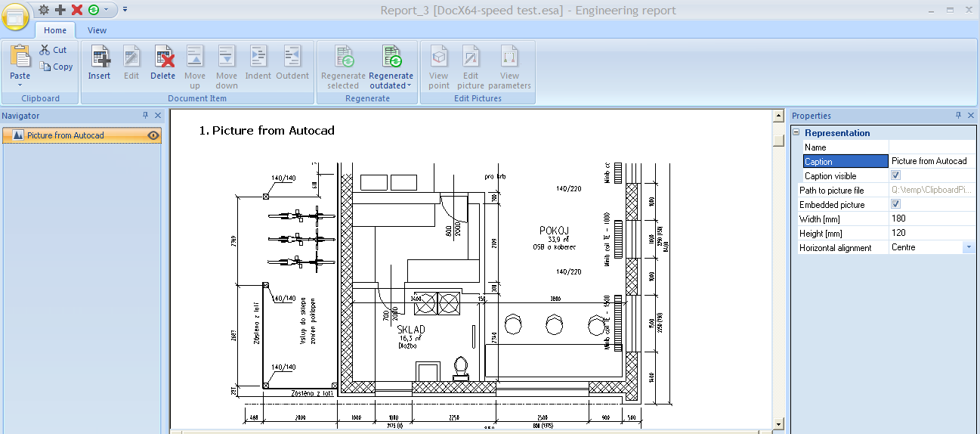
Task: Switch to the View ribbon tab
Action: [x=97, y=30]
